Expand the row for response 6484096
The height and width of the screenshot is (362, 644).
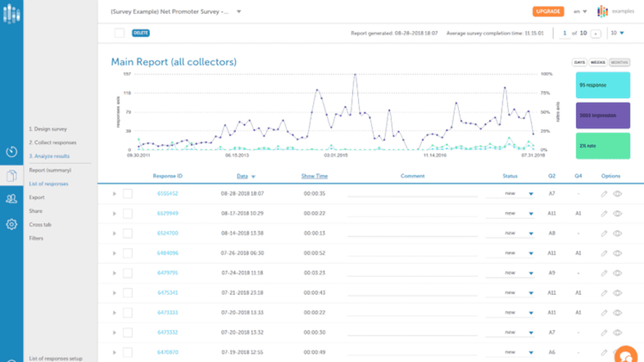tap(114, 253)
